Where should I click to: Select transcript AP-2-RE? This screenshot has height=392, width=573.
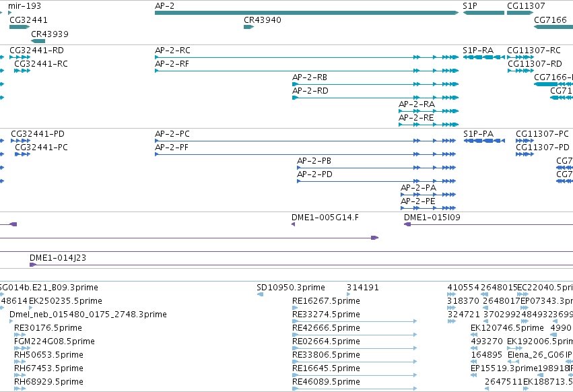pyautogui.click(x=428, y=125)
